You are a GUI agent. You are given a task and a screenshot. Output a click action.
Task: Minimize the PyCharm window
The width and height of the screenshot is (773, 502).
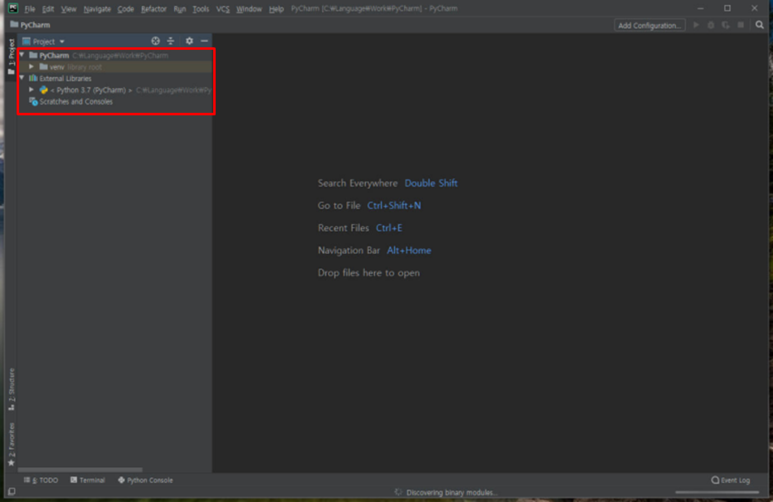click(x=701, y=8)
